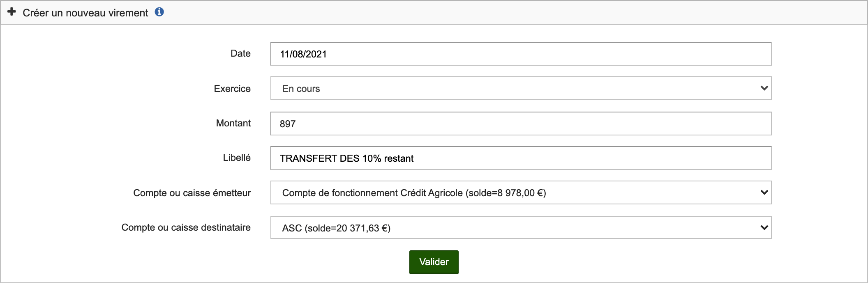The width and height of the screenshot is (868, 284).
Task: Click the Exercice label
Action: 232,89
